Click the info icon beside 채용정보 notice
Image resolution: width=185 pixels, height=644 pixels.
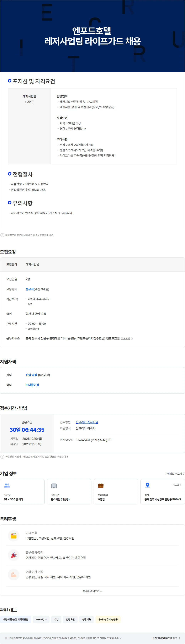[2, 235]
